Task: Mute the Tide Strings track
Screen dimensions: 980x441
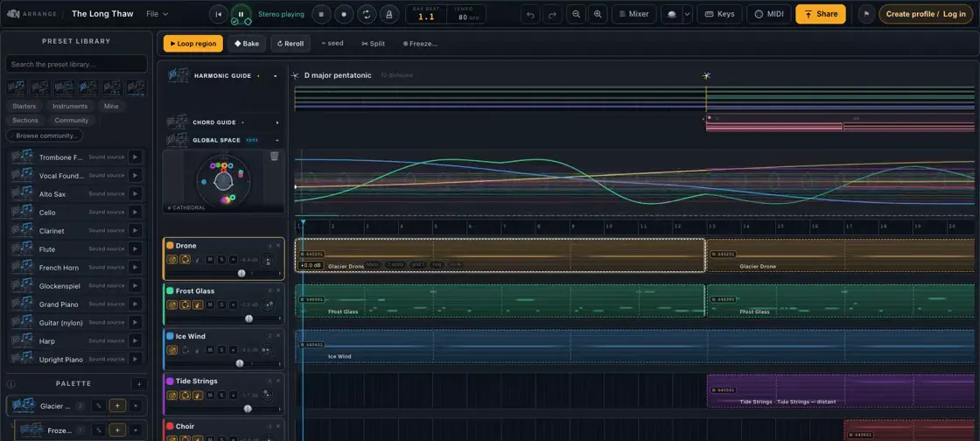Action: (210, 395)
